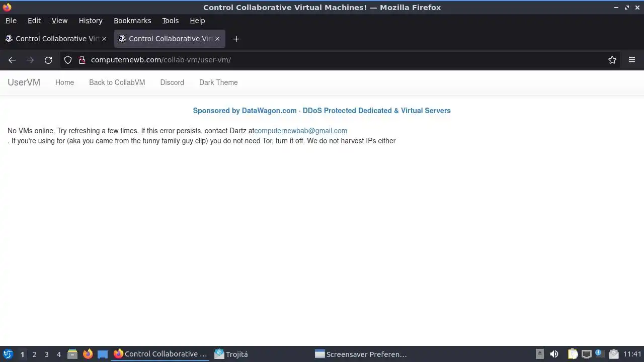
Task: Open the clipboard manager tray icon
Action: pyautogui.click(x=573, y=354)
